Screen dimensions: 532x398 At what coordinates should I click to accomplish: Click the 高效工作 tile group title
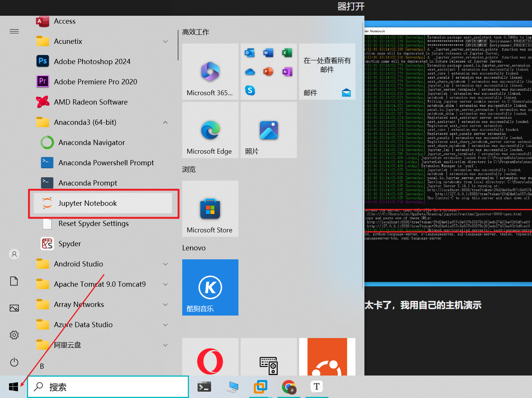[x=196, y=32]
